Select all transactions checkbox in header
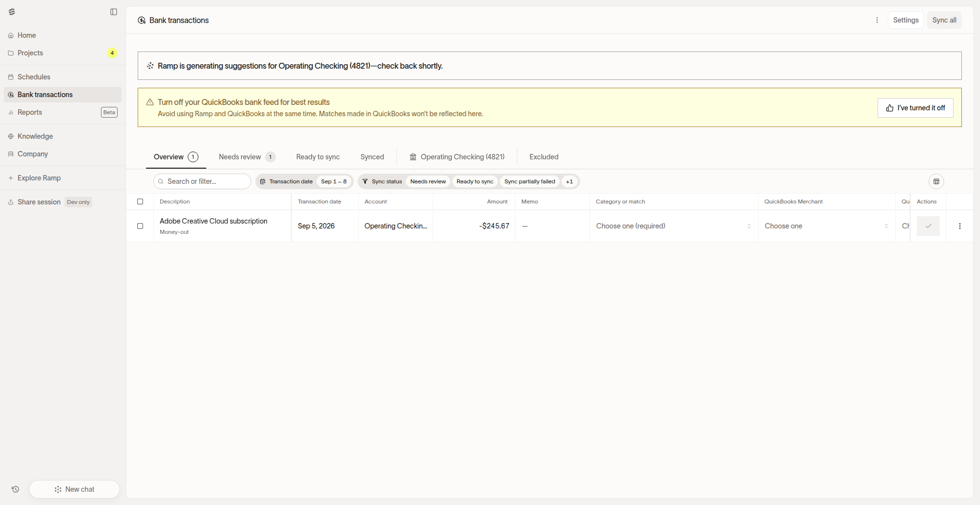The height and width of the screenshot is (505, 980). [x=140, y=202]
